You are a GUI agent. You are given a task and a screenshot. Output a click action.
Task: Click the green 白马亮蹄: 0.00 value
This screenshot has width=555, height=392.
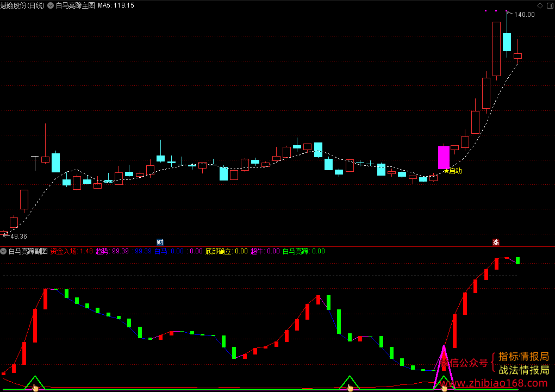coord(304,251)
